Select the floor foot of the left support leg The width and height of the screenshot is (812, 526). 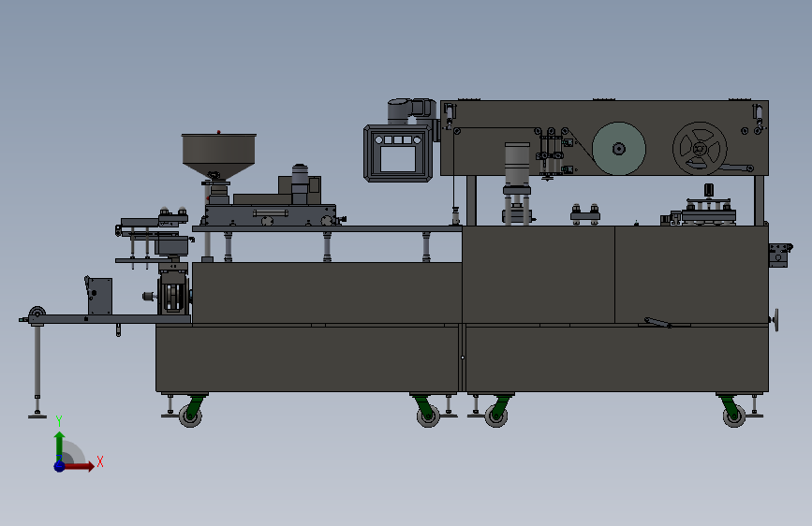(37, 416)
